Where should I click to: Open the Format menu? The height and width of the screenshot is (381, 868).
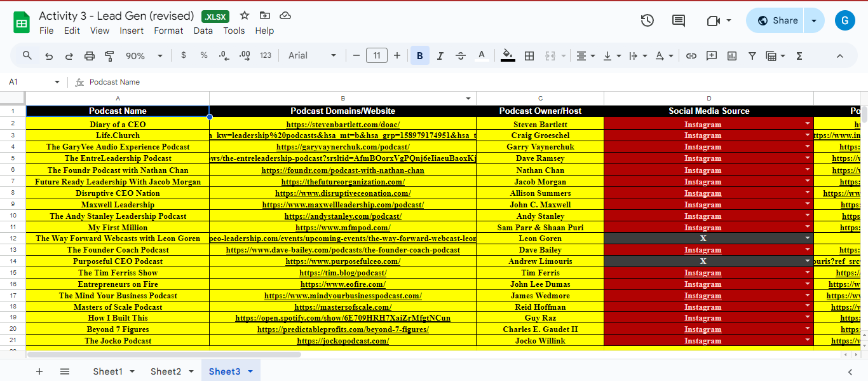(x=168, y=31)
